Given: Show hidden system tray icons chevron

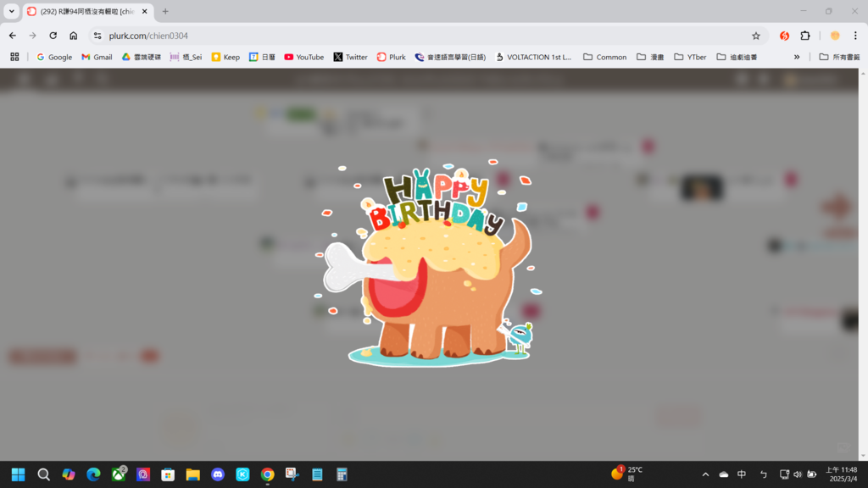Looking at the screenshot, I should (705, 474).
